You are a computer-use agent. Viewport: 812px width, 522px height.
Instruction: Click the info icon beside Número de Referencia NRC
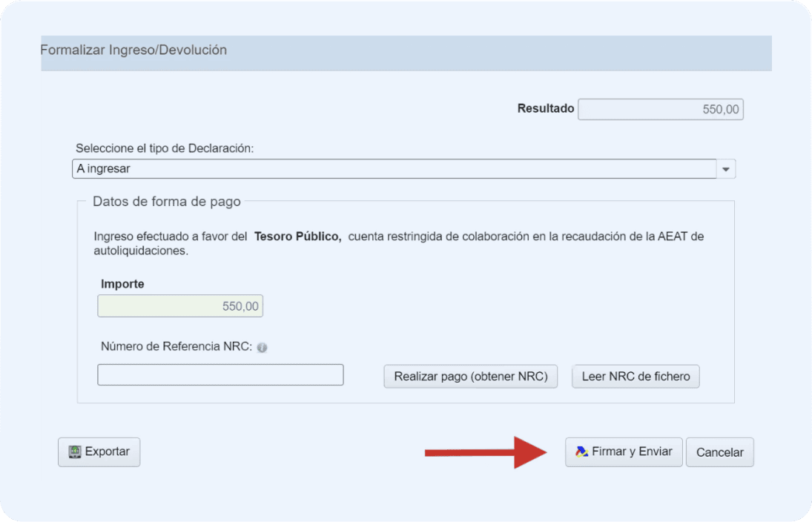pyautogui.click(x=262, y=348)
